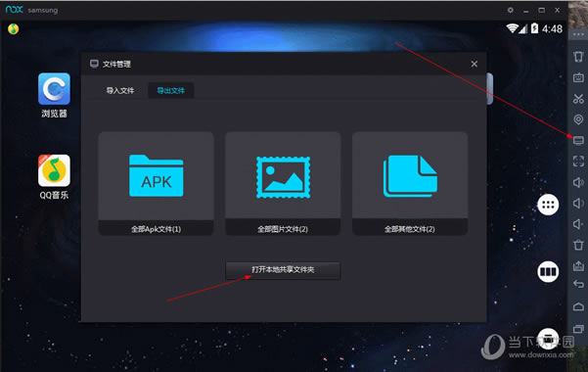Viewport: 588px width, 372px height.
Task: Click the Android home button in sidebar
Action: (578, 306)
